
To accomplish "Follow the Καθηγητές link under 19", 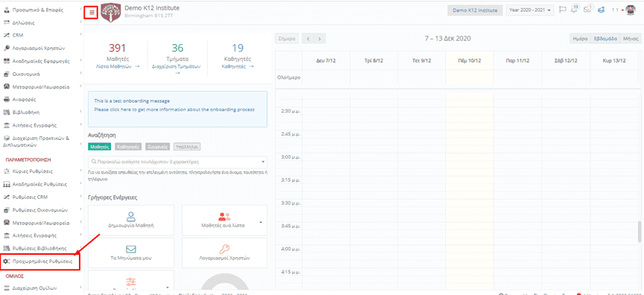I will pyautogui.click(x=237, y=66).
